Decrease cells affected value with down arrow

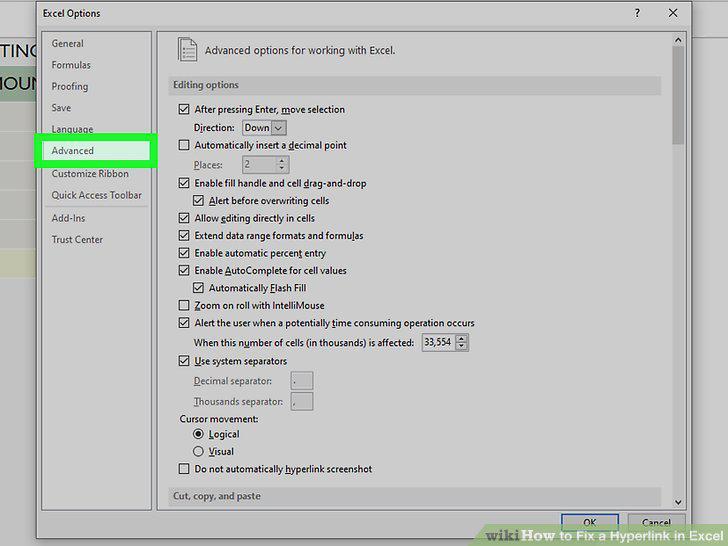(462, 346)
